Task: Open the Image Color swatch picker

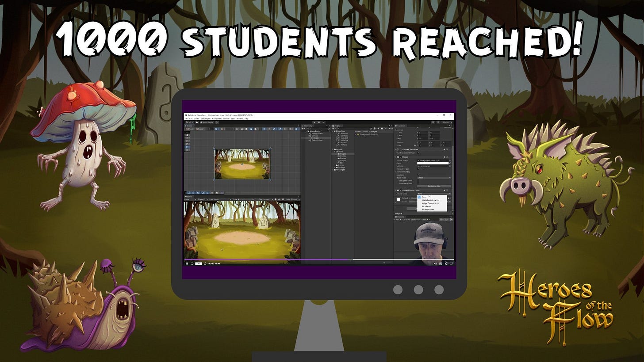Action: 433,163
